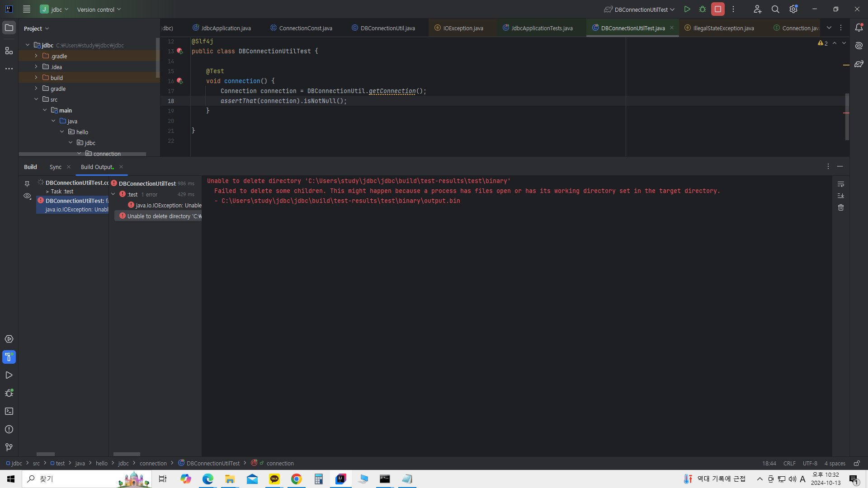Switch to JdbcApplicationTests.java tab

coord(538,28)
